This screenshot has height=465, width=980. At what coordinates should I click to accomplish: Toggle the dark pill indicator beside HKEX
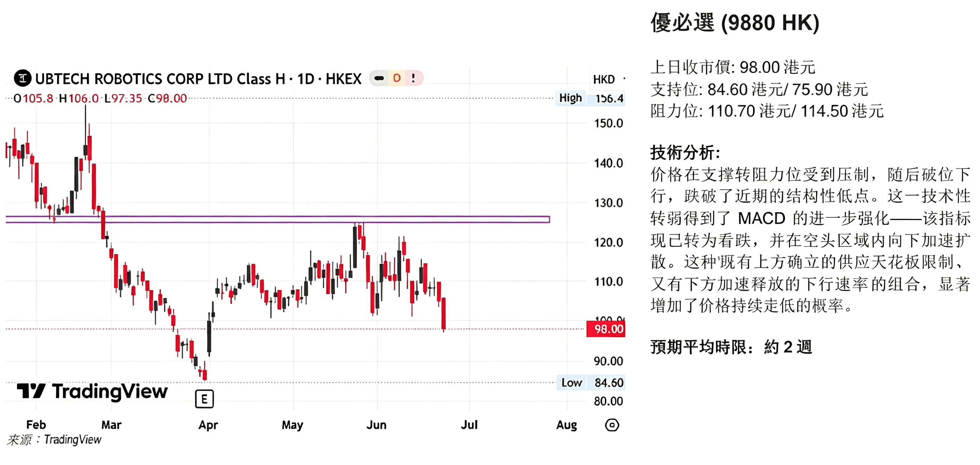(x=379, y=78)
